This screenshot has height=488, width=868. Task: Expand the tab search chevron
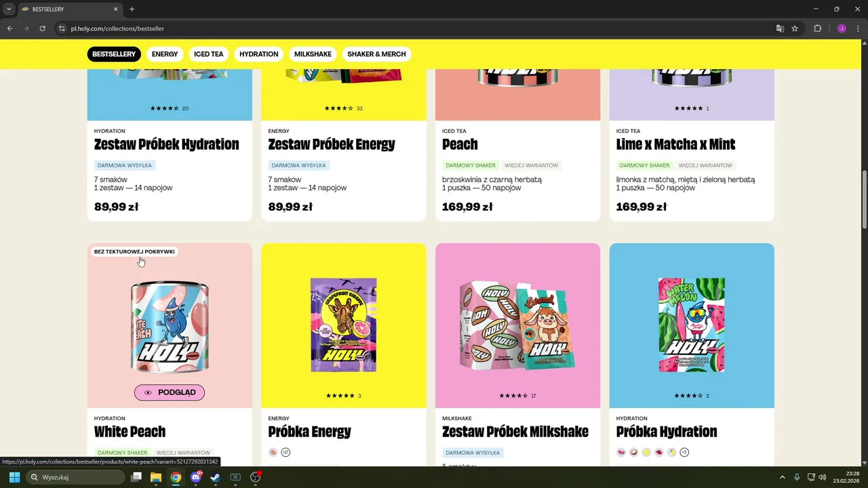(9, 9)
